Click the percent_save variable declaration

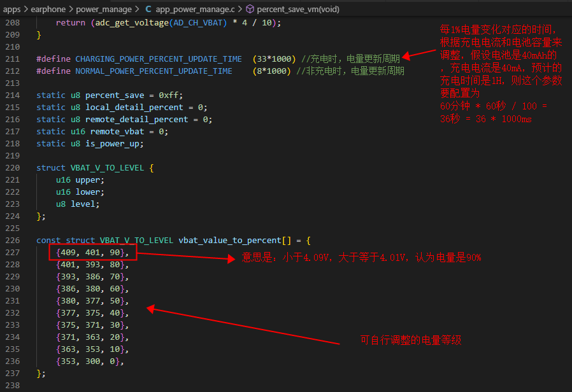click(115, 95)
